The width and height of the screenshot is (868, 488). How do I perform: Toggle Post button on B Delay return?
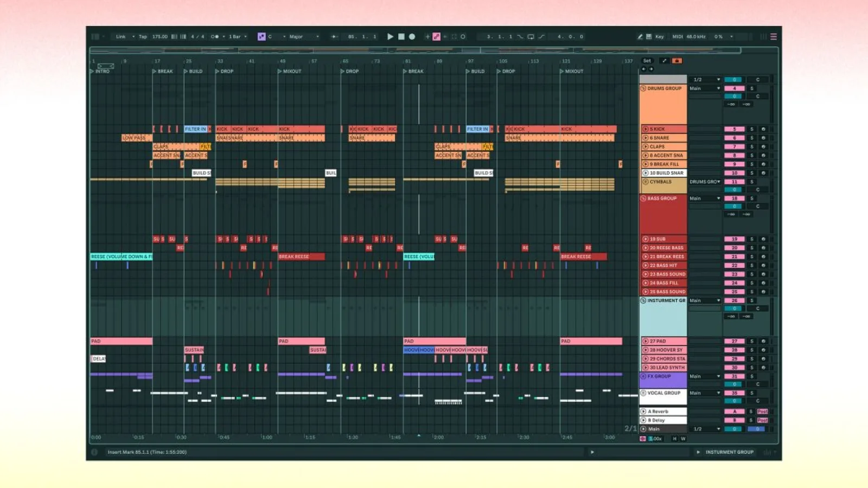point(763,420)
